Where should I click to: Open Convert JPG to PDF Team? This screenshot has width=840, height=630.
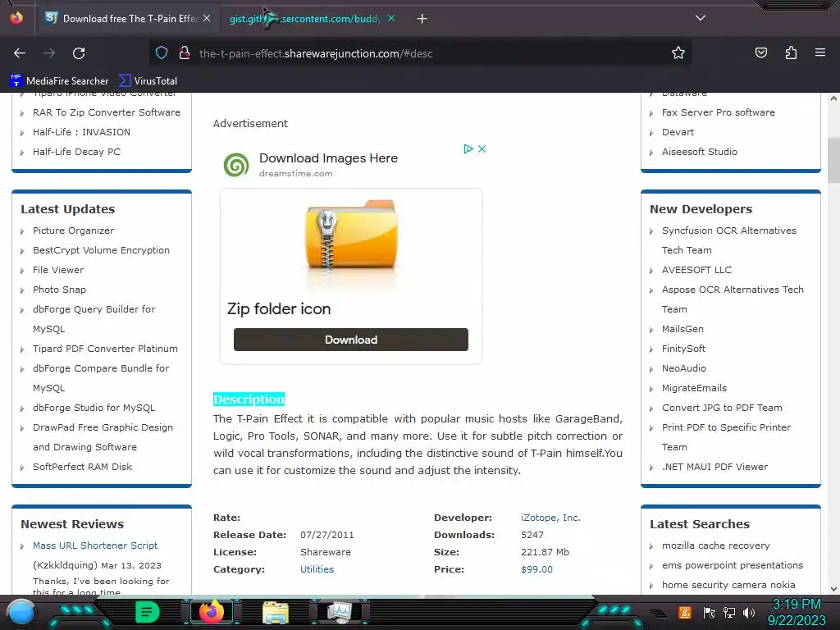point(722,408)
